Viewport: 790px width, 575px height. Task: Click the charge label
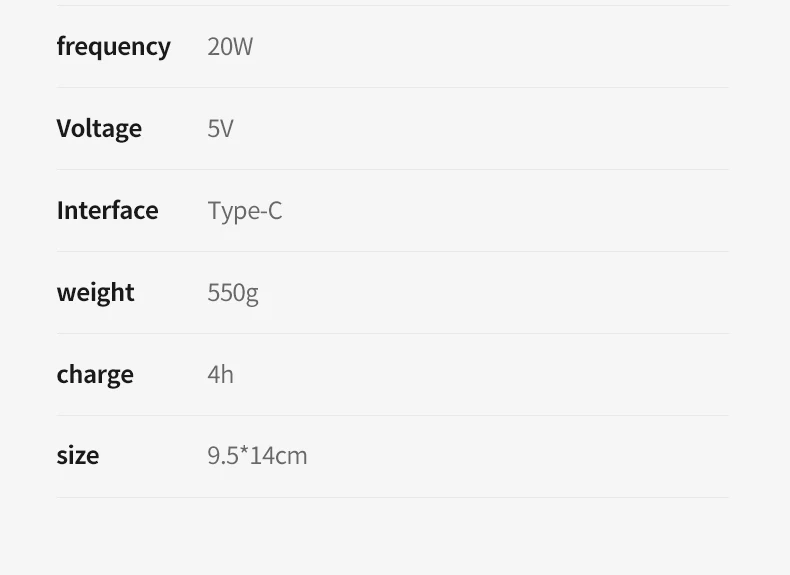tap(95, 374)
